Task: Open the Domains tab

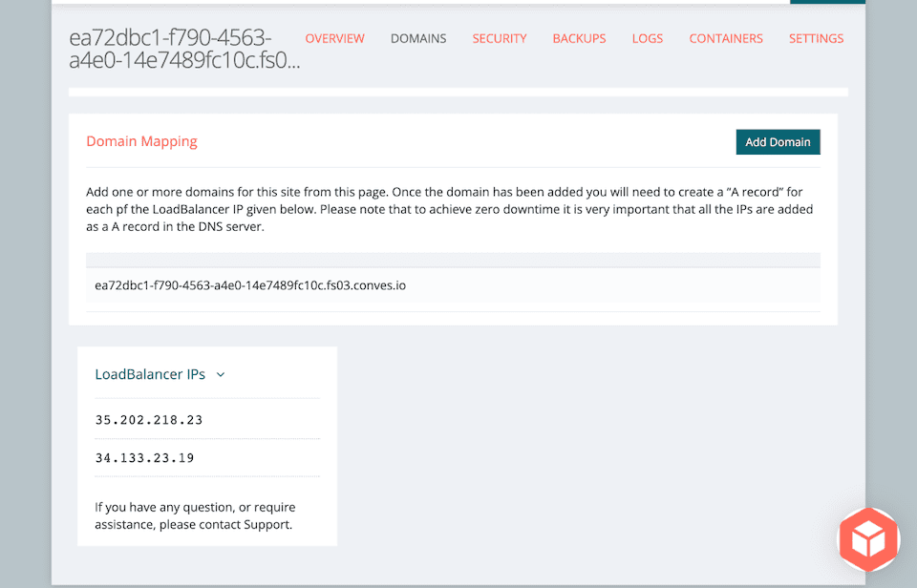Action: pyautogui.click(x=417, y=38)
